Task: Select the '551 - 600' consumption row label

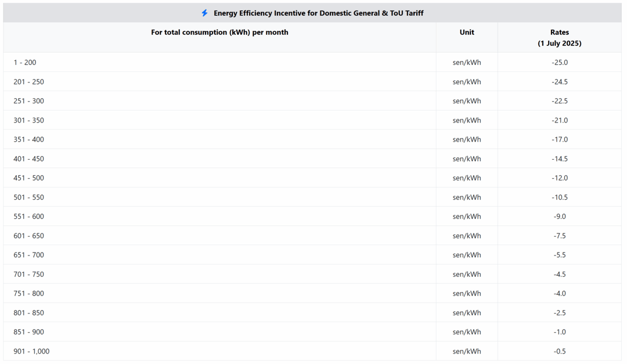Action: click(29, 217)
